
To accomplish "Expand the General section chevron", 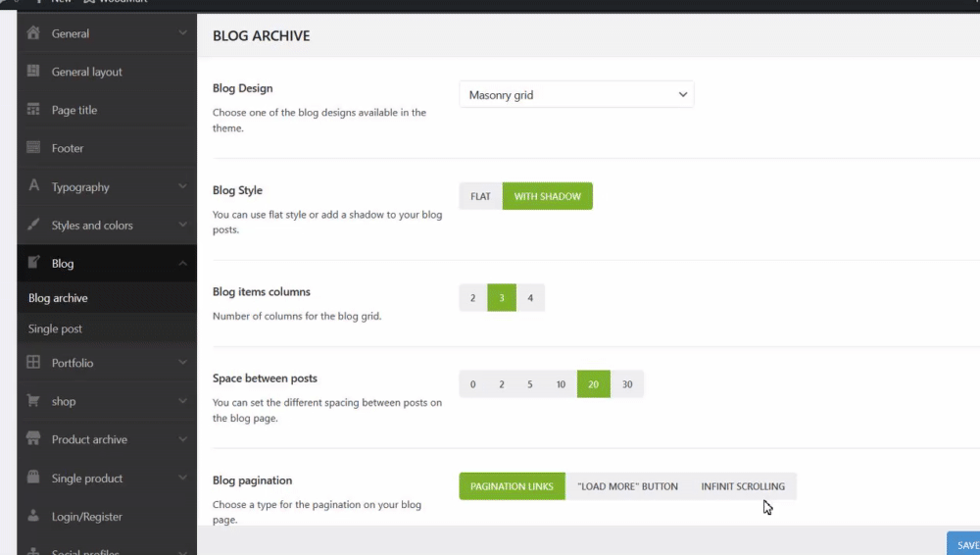I will 182,32.
